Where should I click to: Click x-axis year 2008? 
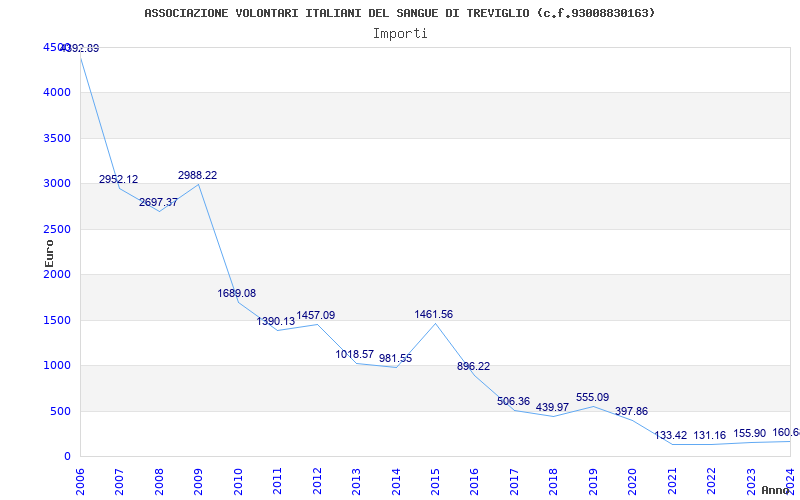tap(159, 482)
